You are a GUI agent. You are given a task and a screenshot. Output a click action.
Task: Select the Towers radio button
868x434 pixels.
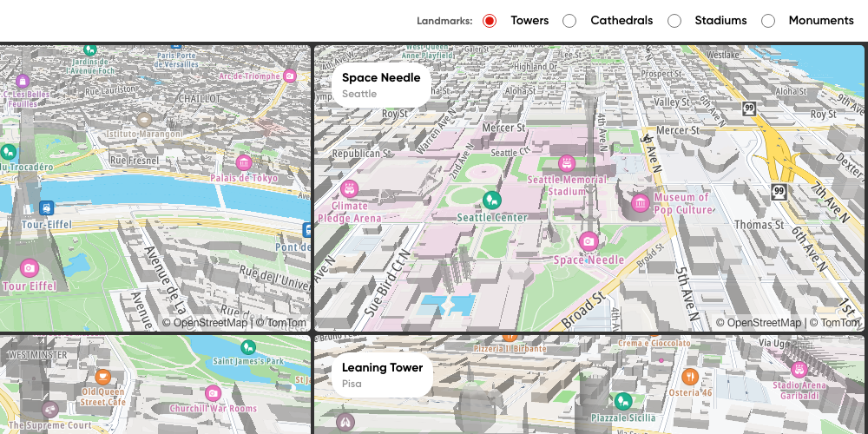(490, 21)
